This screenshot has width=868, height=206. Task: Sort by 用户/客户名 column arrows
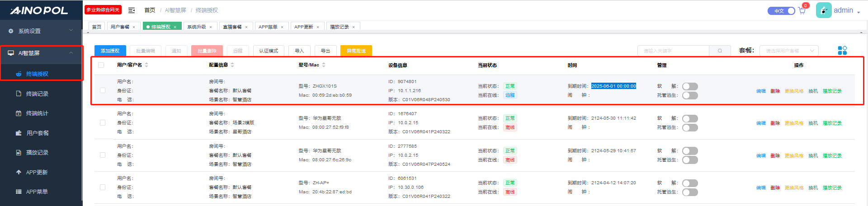(x=146, y=65)
